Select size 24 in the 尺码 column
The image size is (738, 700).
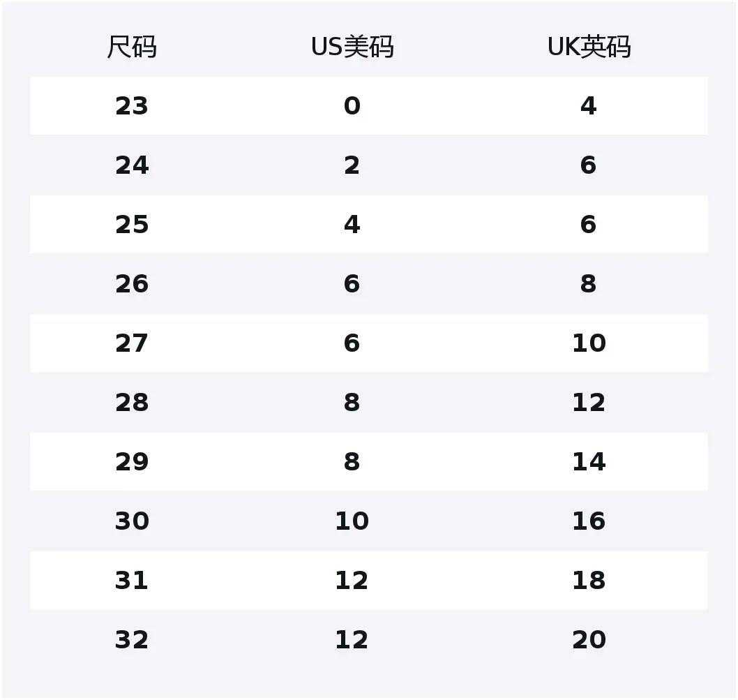point(132,165)
